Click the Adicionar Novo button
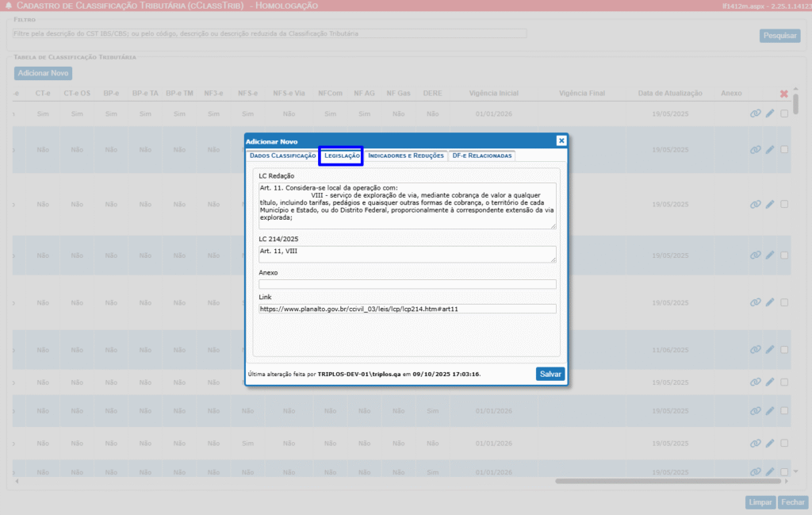 click(x=44, y=73)
